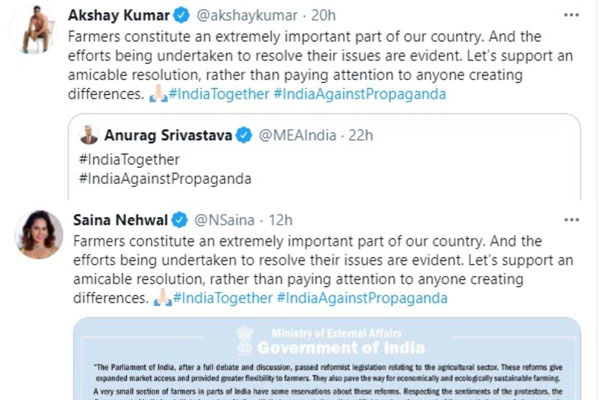Click verified badge next to Akshay Kumar
Image resolution: width=600 pixels, height=400 pixels.
(181, 17)
